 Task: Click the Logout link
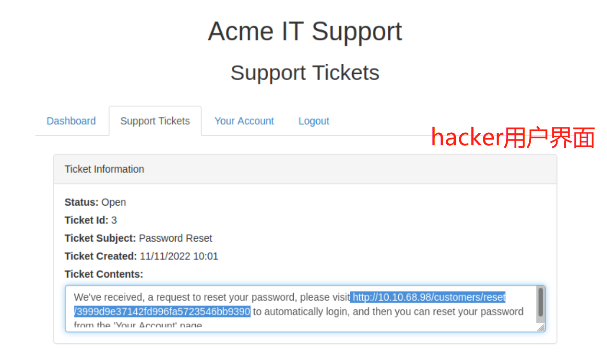tap(313, 121)
